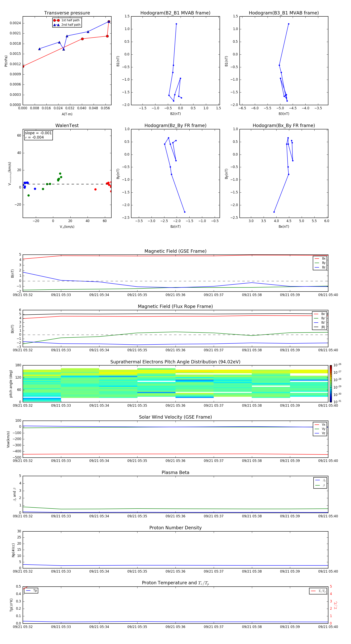Click the highest green dot in WalenTest plot
351x644 pixels.
click(x=60, y=173)
